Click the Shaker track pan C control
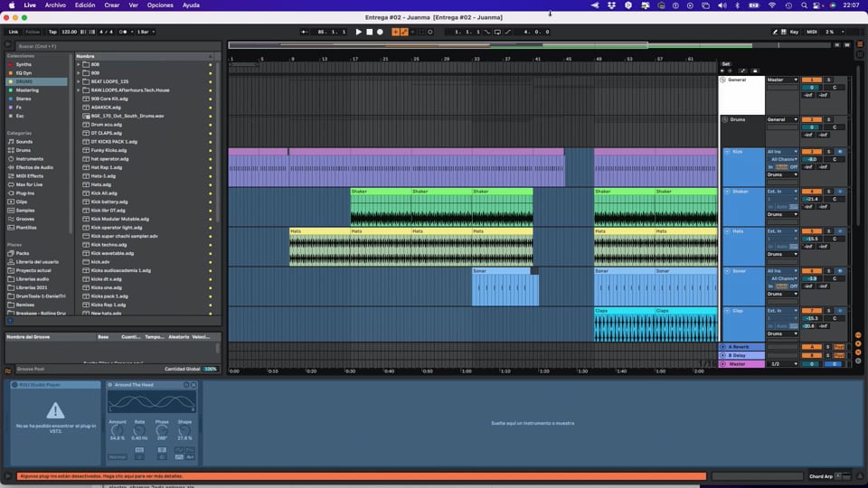868x488 pixels. 835,199
